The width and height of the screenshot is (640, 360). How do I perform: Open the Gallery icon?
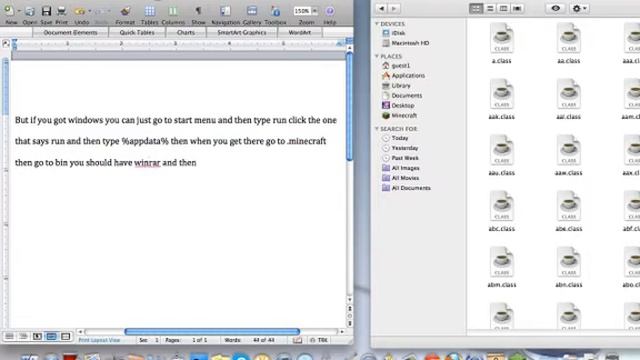[x=252, y=11]
